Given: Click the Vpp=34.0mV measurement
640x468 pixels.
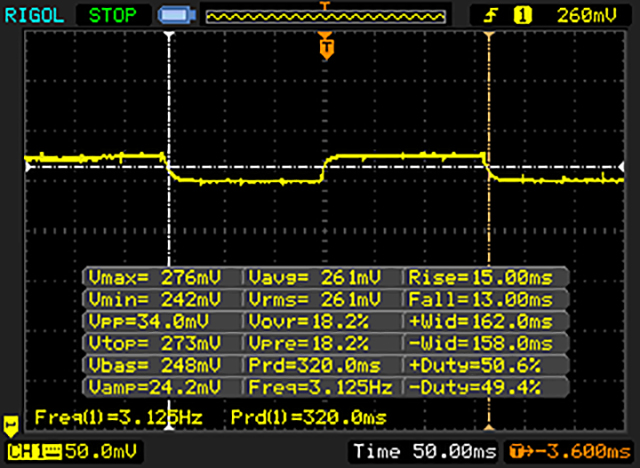Looking at the screenshot, I should click(149, 322).
